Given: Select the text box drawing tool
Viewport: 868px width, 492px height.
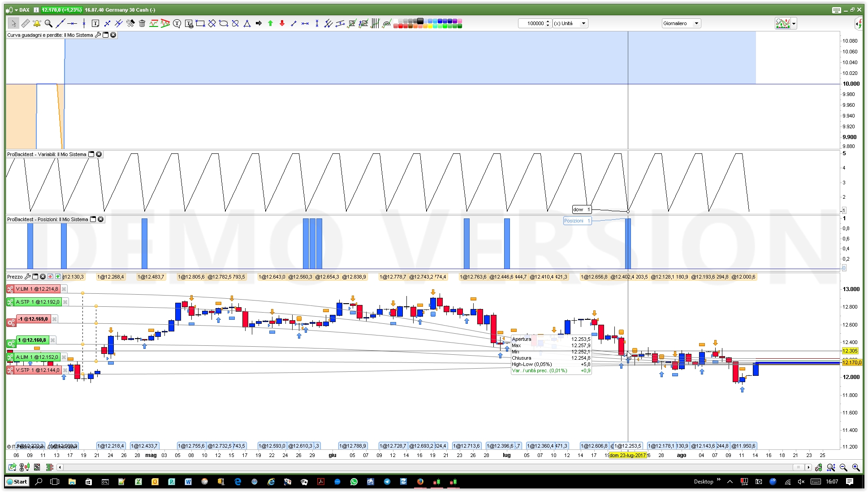Looking at the screenshot, I should pos(95,23).
